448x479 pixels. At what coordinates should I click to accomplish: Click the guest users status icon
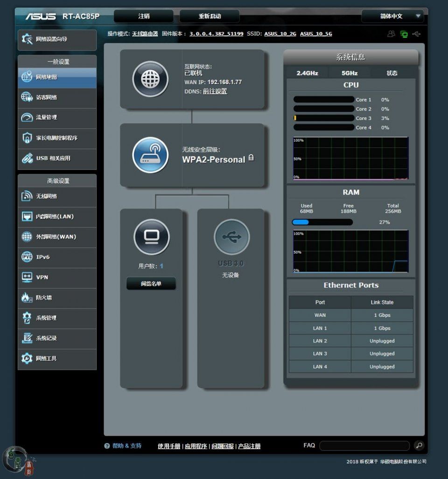click(x=391, y=34)
